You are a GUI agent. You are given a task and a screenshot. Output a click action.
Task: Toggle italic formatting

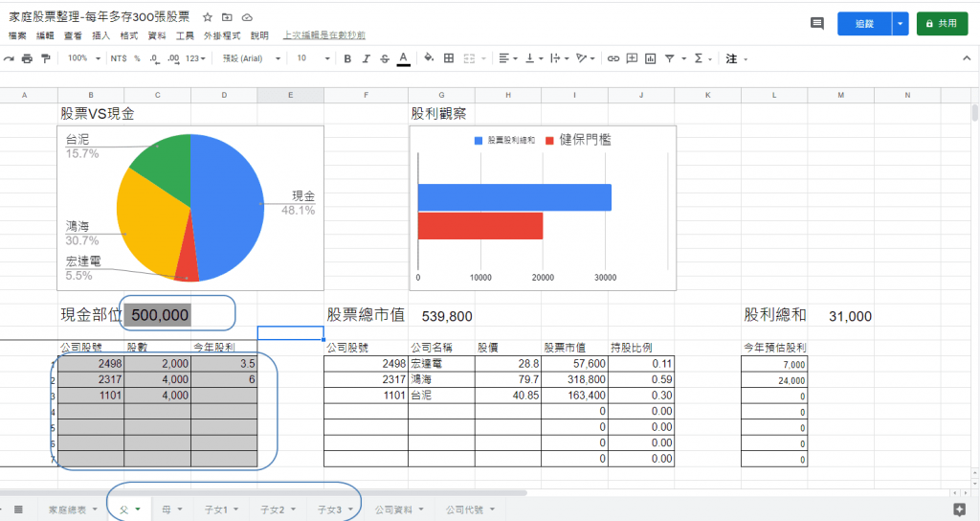tap(366, 58)
